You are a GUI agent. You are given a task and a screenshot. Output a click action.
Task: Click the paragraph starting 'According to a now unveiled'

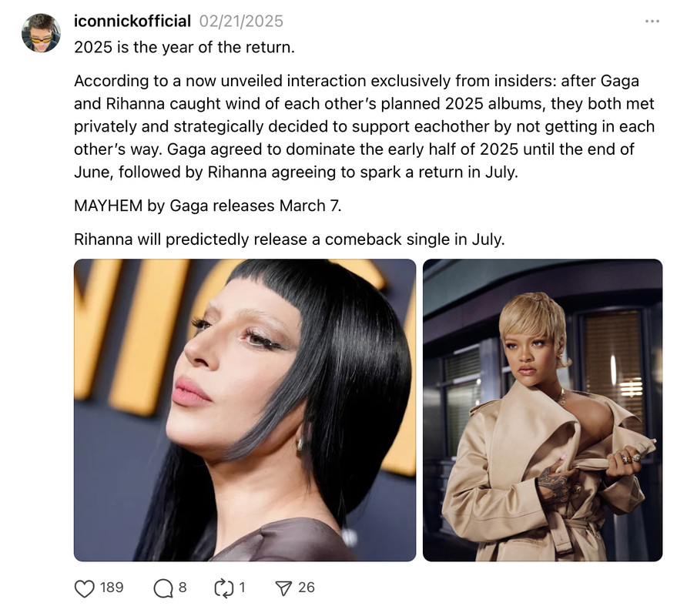(x=364, y=126)
